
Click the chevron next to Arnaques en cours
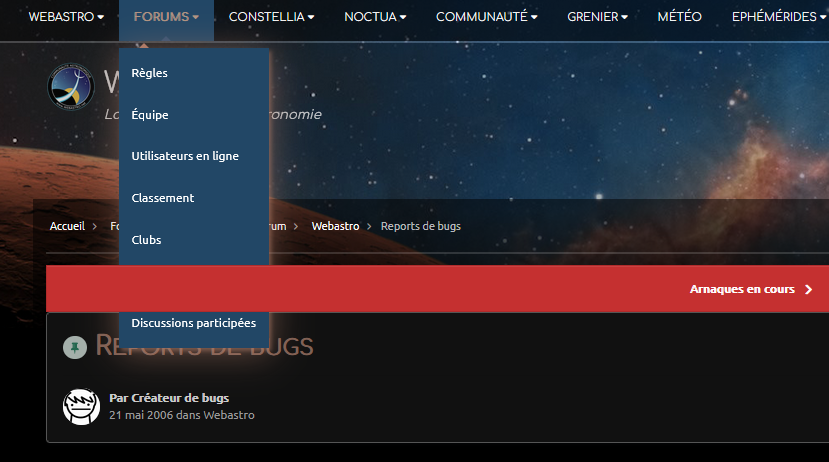[x=808, y=289]
